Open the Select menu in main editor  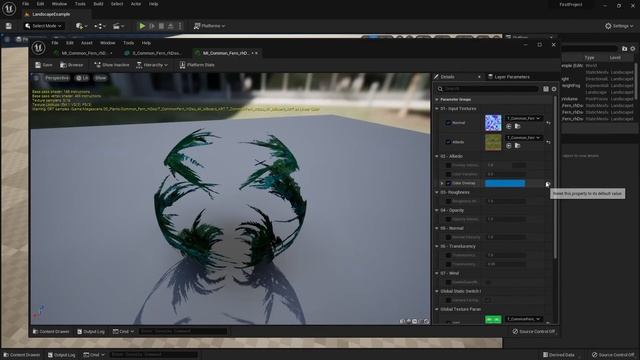pos(117,4)
